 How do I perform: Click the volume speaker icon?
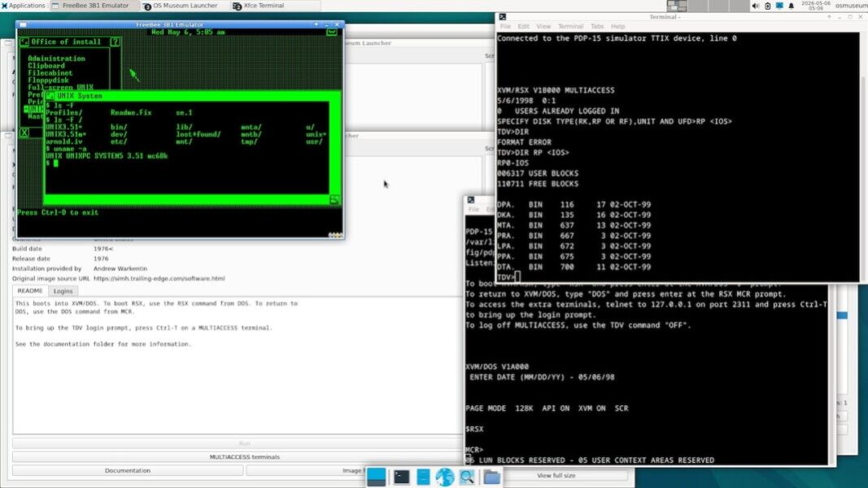756,6
